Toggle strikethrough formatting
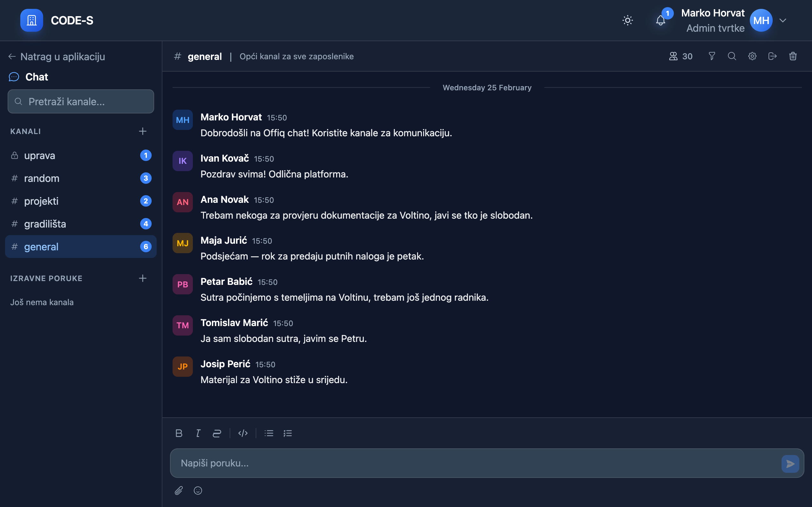 217,433
